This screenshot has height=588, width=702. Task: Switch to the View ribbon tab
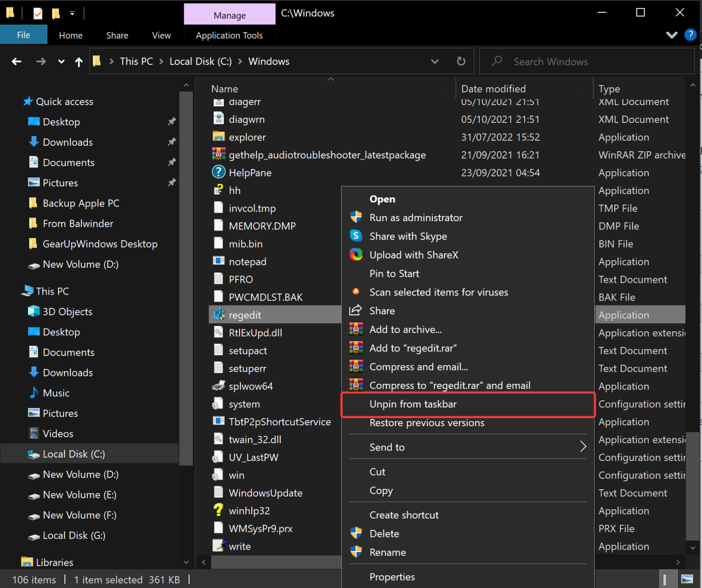pos(161,35)
